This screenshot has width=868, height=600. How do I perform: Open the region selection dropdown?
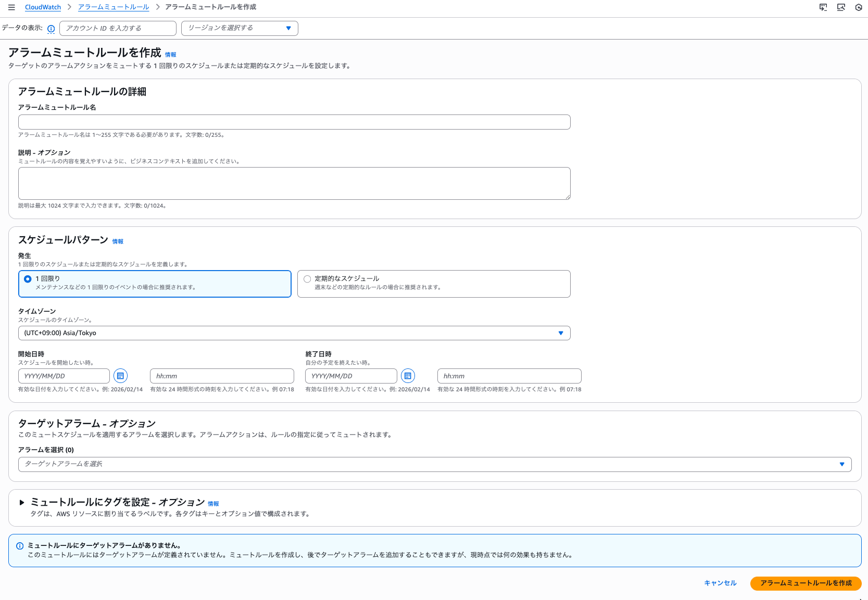pyautogui.click(x=240, y=28)
